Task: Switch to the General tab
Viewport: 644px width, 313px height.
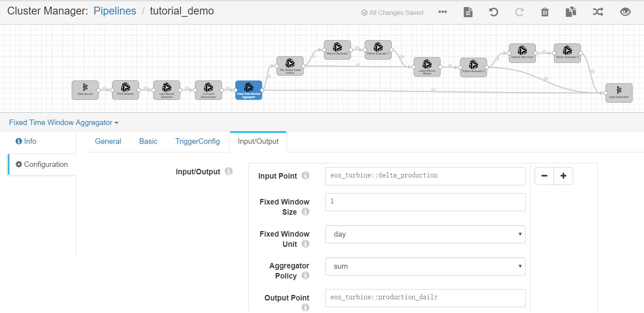Action: pyautogui.click(x=108, y=141)
